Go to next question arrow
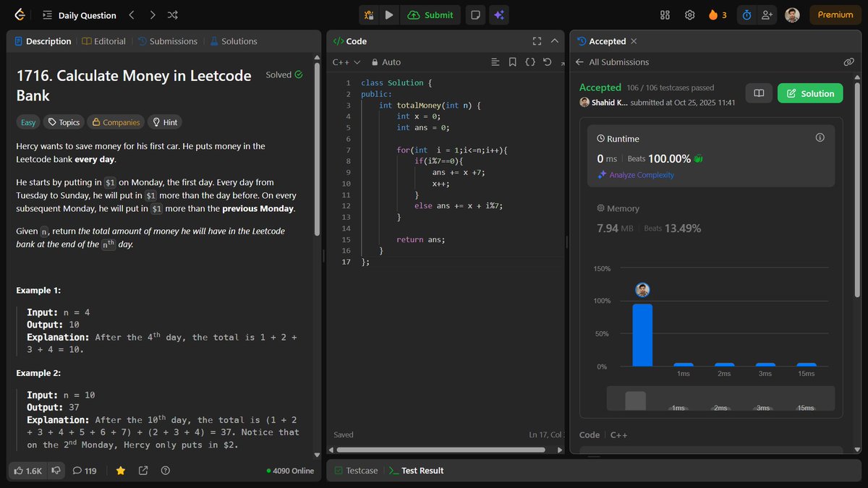 click(x=152, y=14)
